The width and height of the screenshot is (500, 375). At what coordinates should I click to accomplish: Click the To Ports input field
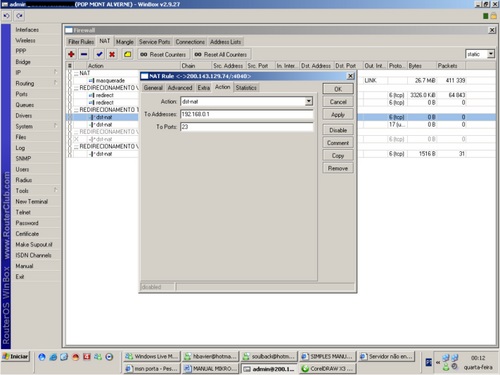pos(247,127)
